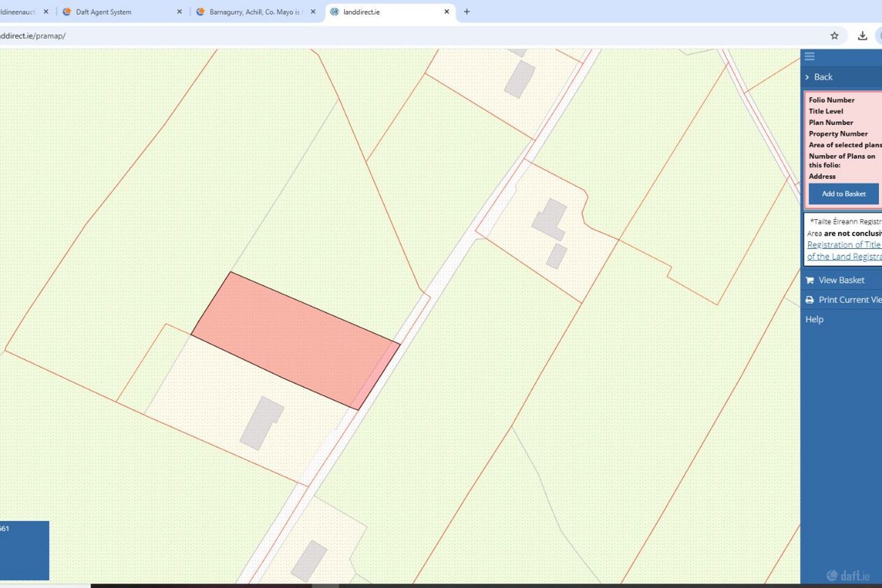Click the shopping cart icon beside View Basket
882x588 pixels.
point(810,280)
